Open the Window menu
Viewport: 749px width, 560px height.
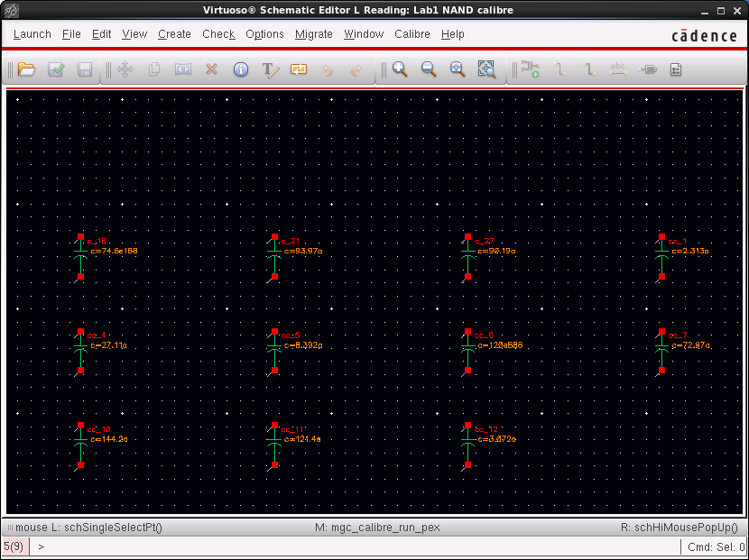pos(364,34)
